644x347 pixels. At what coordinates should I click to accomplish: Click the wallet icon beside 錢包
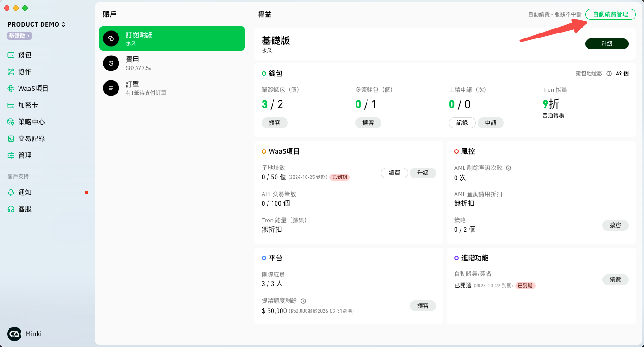pos(11,55)
